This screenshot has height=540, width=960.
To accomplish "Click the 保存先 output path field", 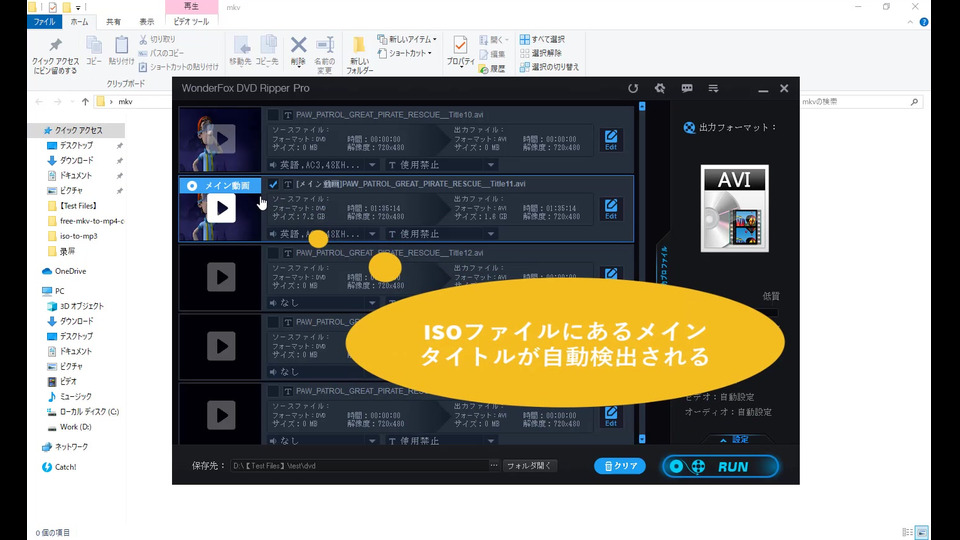I will coord(359,466).
